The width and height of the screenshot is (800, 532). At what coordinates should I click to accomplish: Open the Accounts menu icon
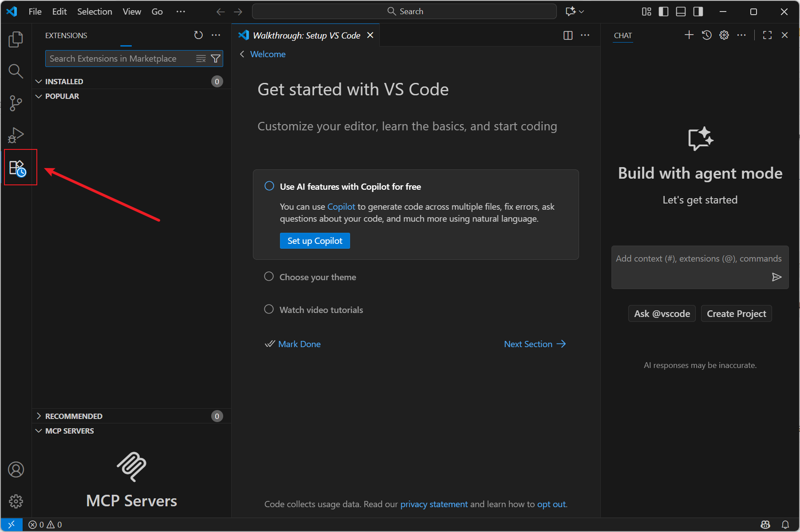[16, 469]
